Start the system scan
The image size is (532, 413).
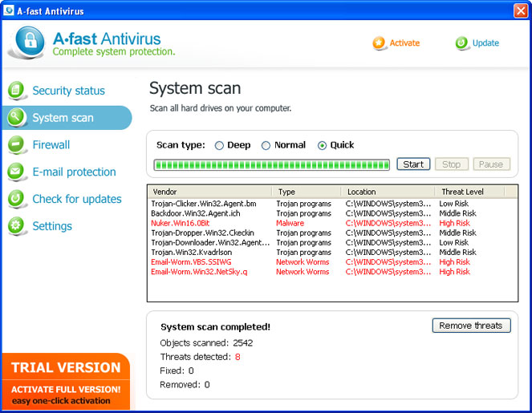pos(413,164)
